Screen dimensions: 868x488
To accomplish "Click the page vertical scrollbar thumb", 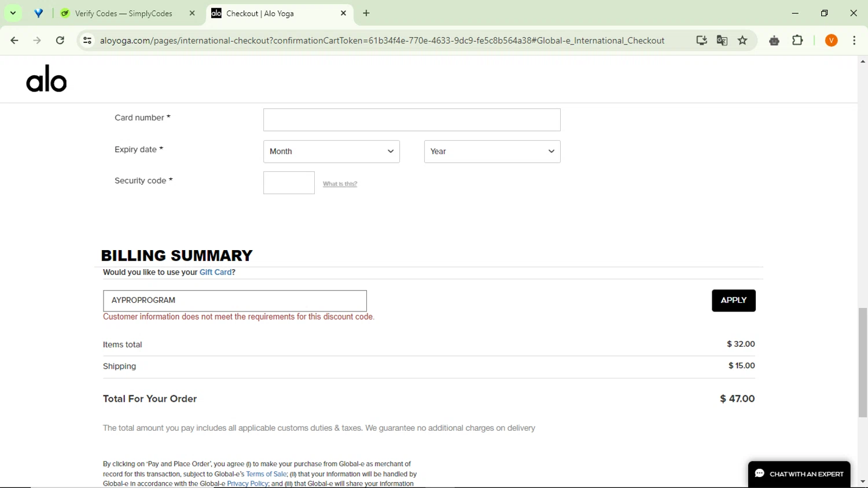I will tap(863, 363).
